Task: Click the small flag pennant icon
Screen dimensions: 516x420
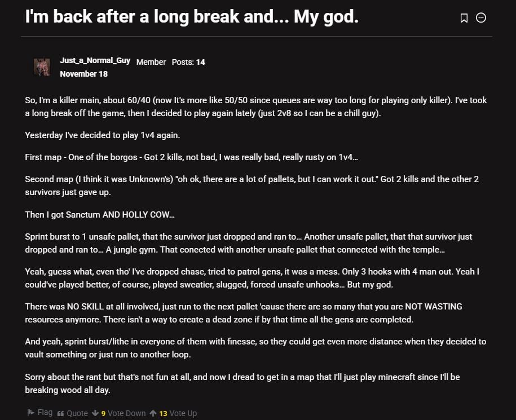Action: click(32, 412)
